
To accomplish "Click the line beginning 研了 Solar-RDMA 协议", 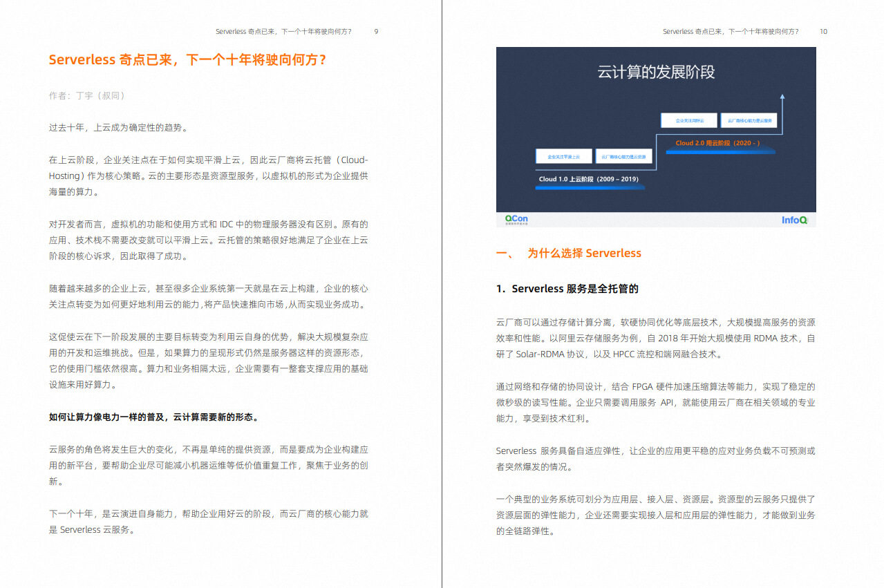I will click(x=609, y=354).
